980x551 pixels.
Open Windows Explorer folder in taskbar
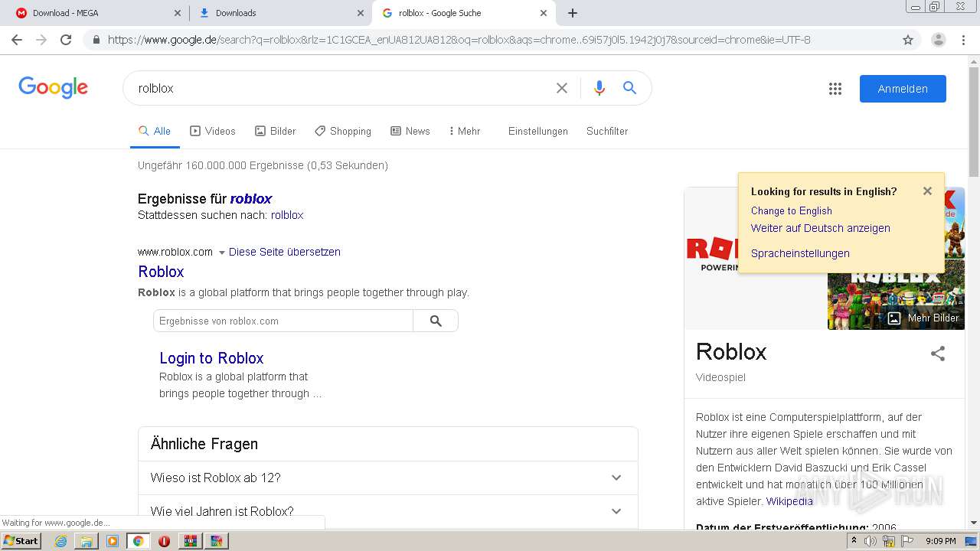pyautogui.click(x=87, y=541)
